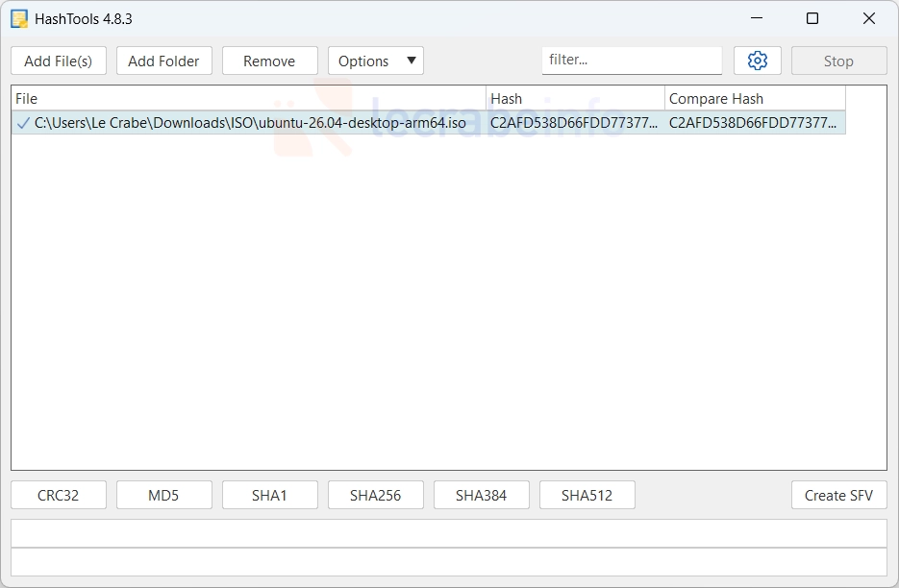Image resolution: width=899 pixels, height=588 pixels.
Task: Calculate the SHA256 hash
Action: coord(375,495)
